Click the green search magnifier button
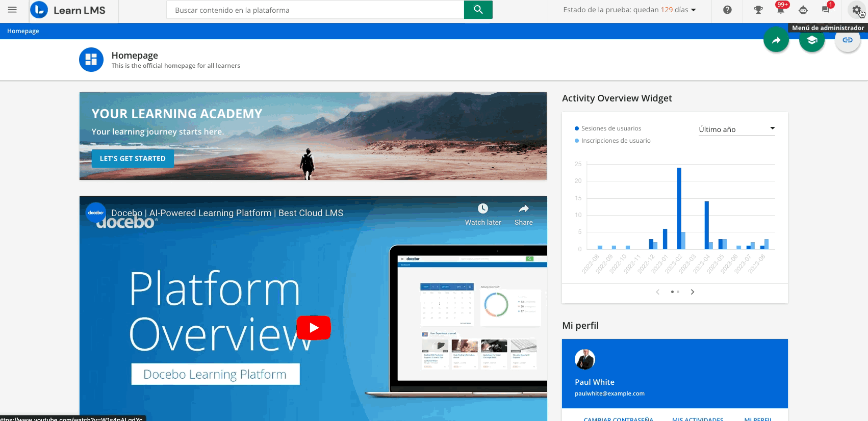This screenshot has width=868, height=421. point(478,10)
